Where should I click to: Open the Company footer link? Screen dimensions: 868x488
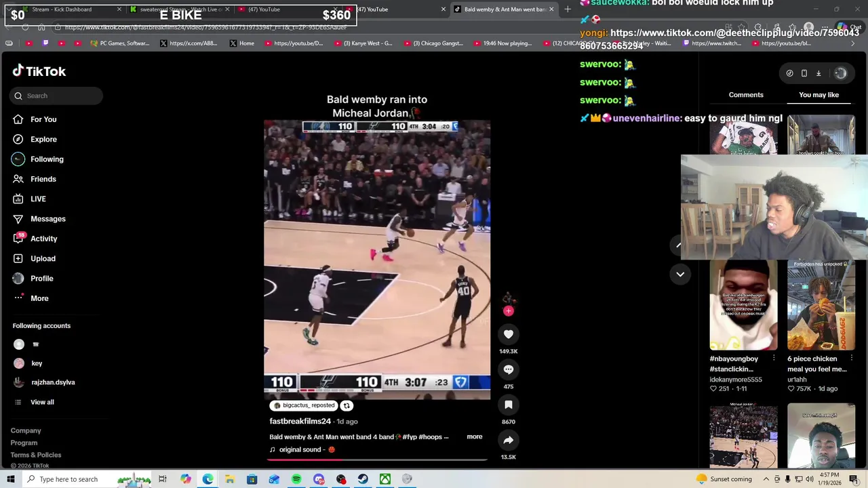pos(26,430)
